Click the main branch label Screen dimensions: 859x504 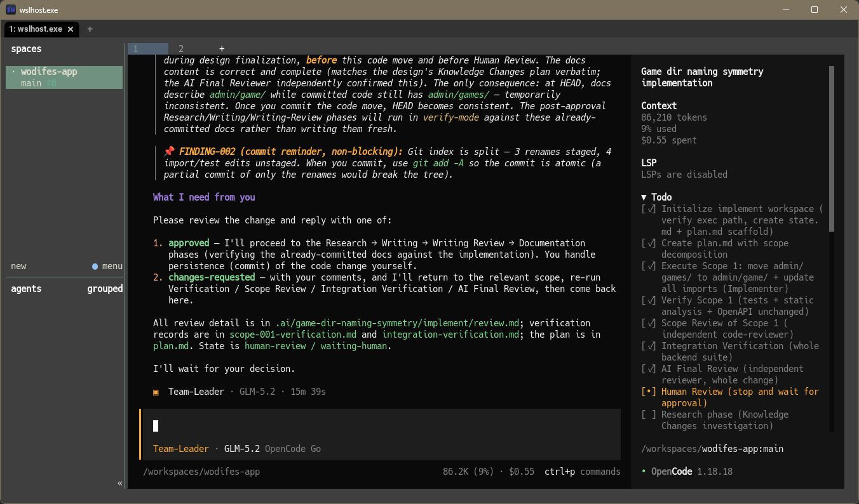(x=31, y=83)
